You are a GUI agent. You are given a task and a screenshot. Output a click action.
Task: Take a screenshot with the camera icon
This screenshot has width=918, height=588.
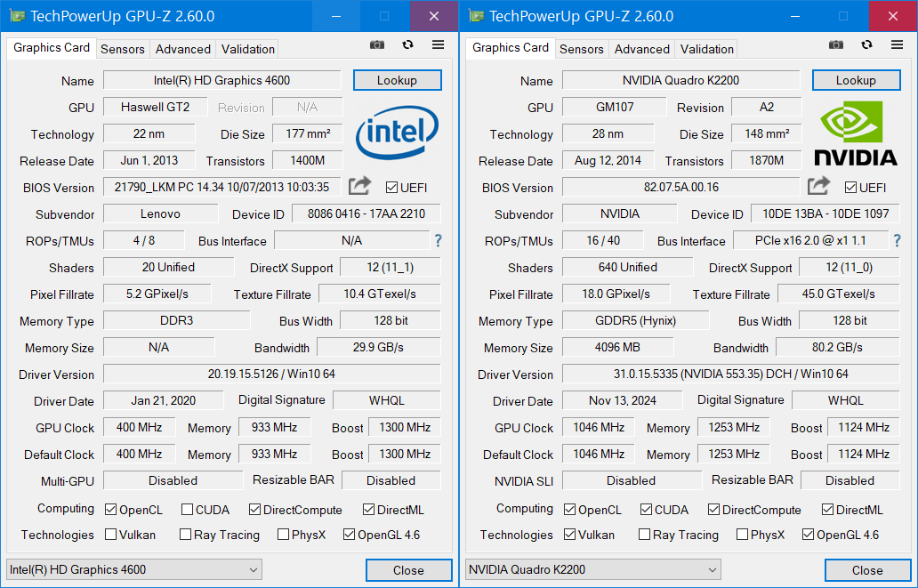coord(375,44)
